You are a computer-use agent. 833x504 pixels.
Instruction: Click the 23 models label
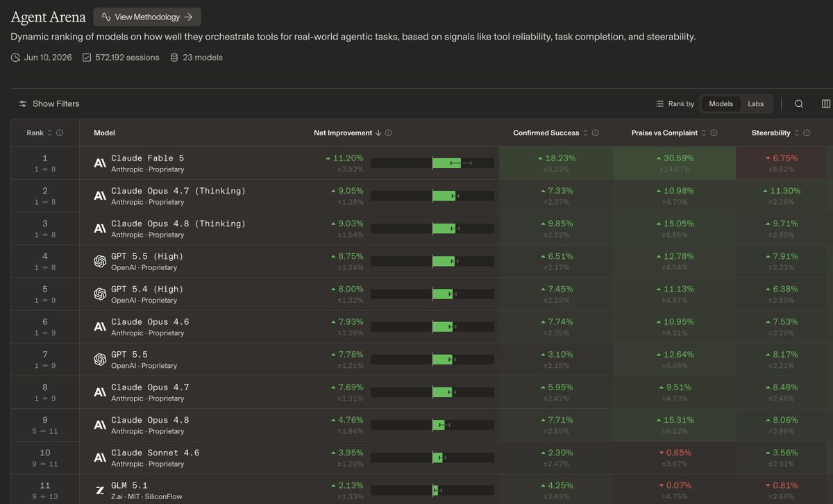203,58
